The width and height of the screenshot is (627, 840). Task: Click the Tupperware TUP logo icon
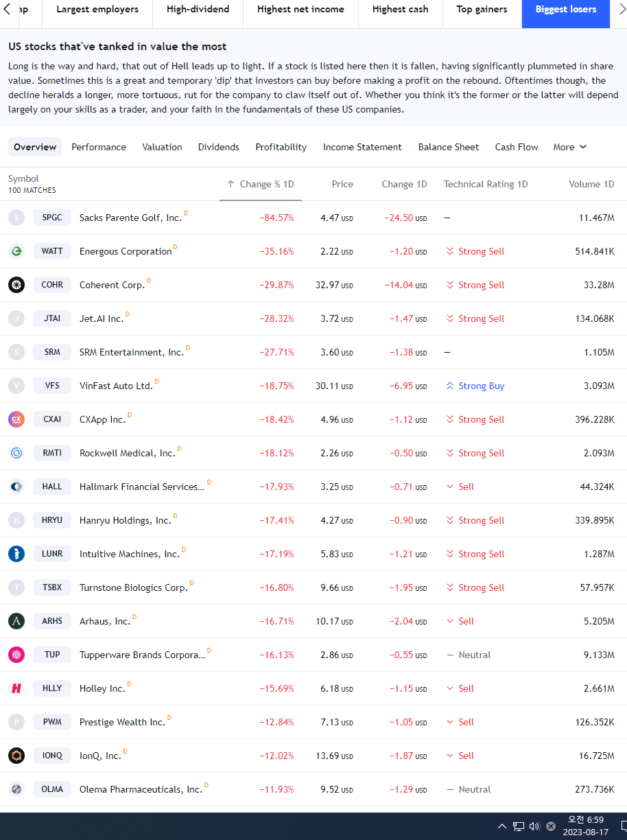tap(16, 655)
